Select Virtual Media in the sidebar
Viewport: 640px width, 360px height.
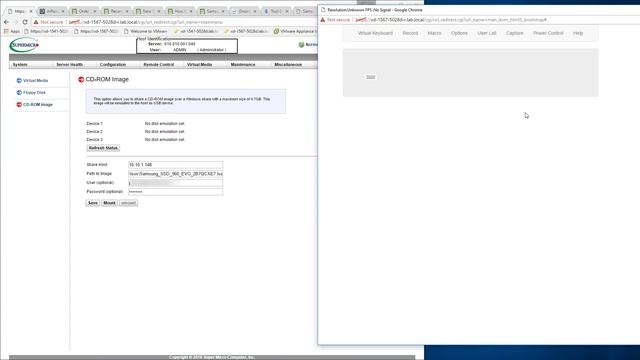(x=36, y=80)
